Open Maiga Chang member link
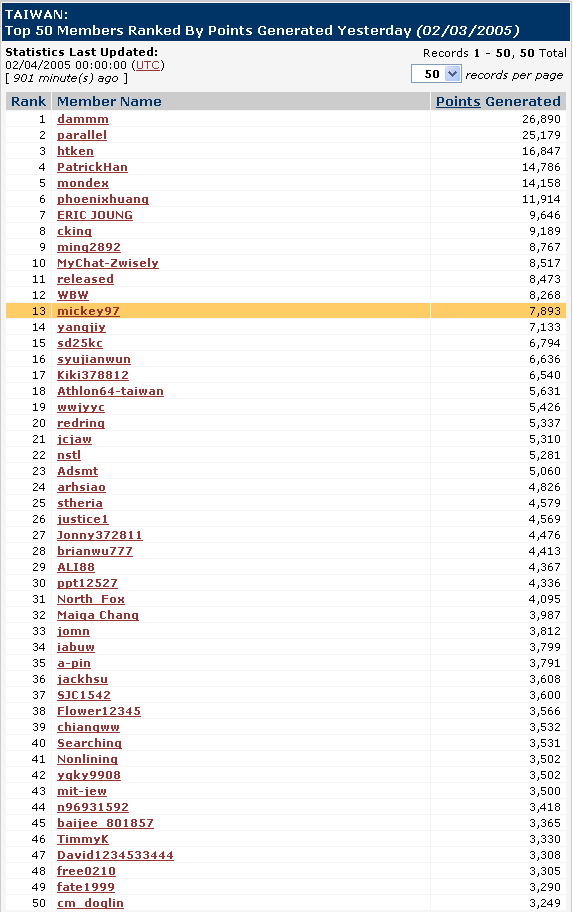 98,615
